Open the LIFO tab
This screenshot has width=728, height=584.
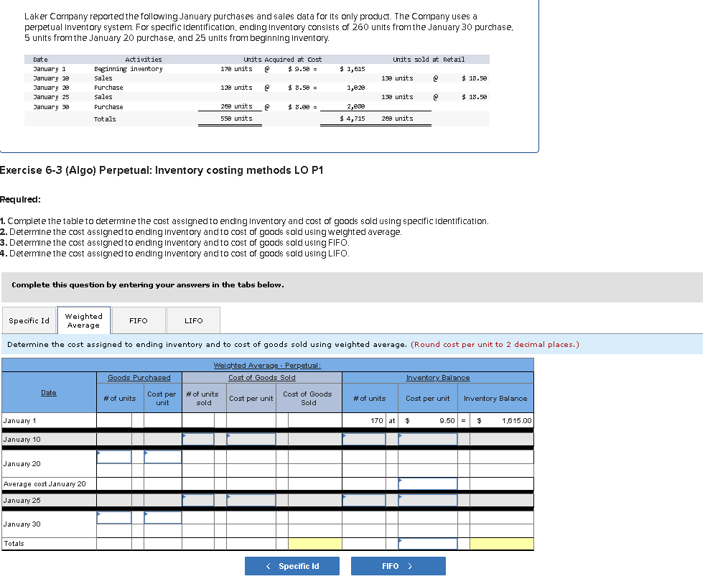click(x=193, y=320)
